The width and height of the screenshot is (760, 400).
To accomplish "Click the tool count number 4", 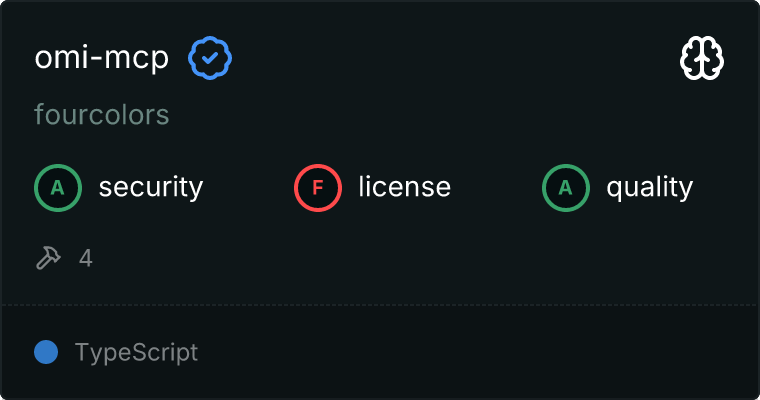I will (x=86, y=258).
